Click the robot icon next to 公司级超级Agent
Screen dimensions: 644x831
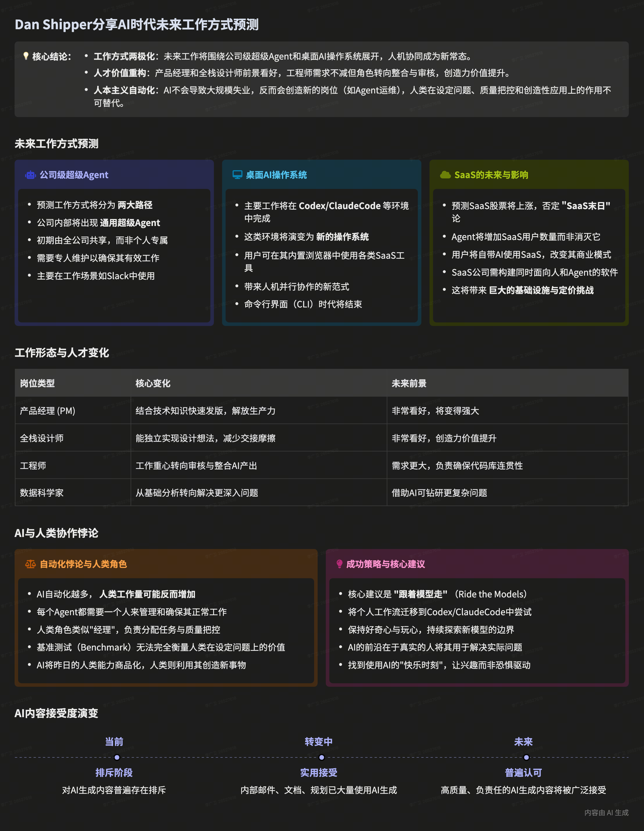[x=30, y=175]
